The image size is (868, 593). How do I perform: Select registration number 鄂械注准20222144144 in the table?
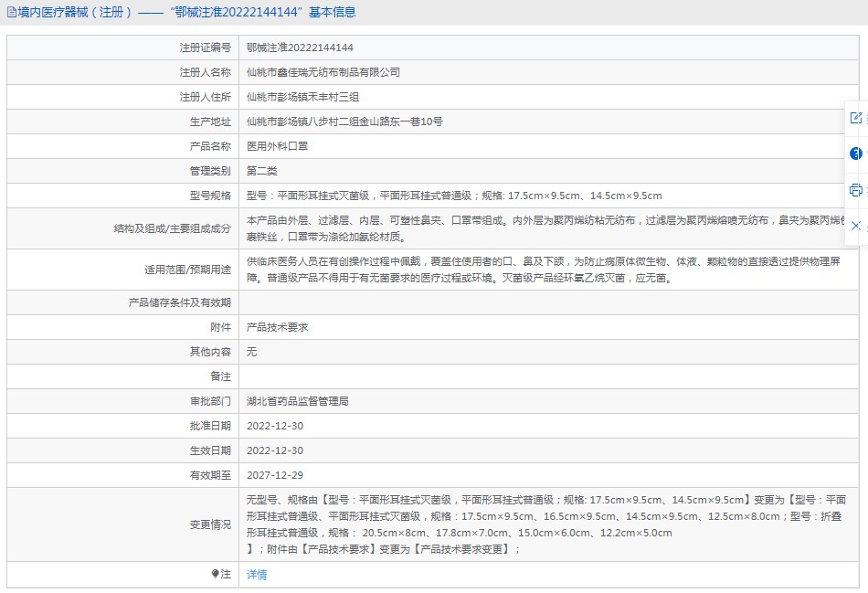point(300,48)
